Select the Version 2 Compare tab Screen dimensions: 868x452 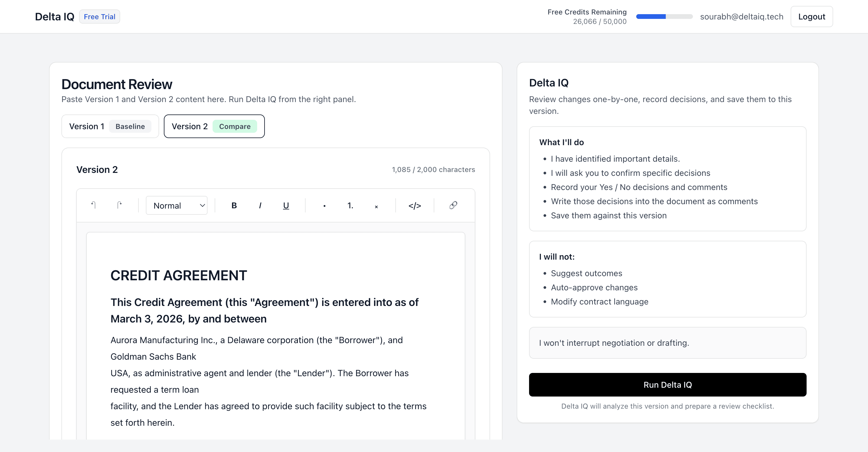pyautogui.click(x=214, y=126)
